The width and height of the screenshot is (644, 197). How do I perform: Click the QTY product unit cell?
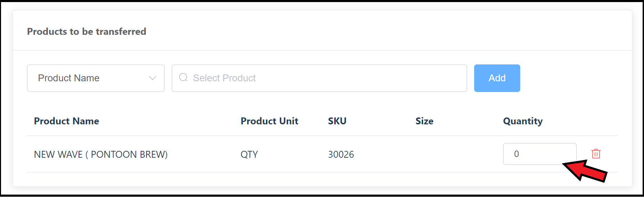tap(249, 154)
